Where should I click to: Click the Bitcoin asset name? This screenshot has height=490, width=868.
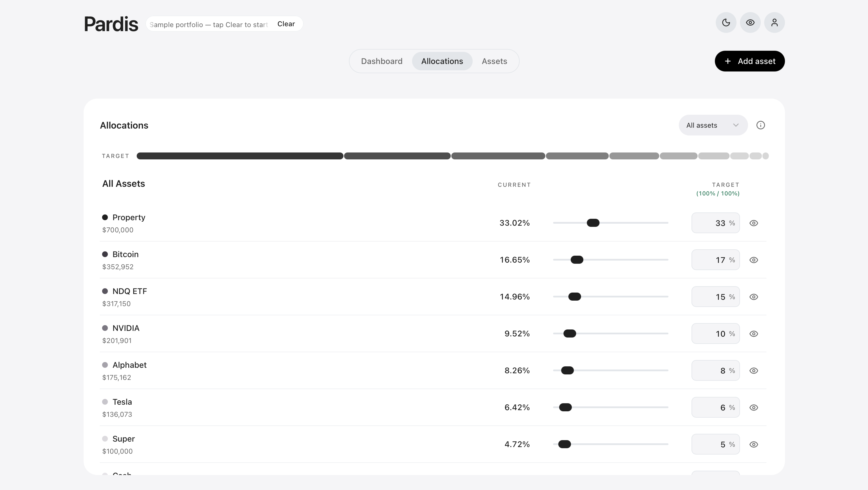(x=125, y=254)
